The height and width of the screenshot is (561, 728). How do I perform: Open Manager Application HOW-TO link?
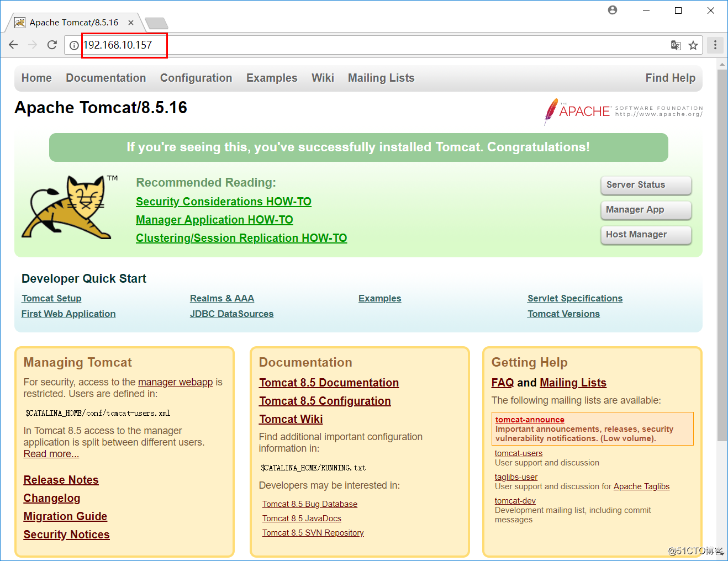point(214,220)
